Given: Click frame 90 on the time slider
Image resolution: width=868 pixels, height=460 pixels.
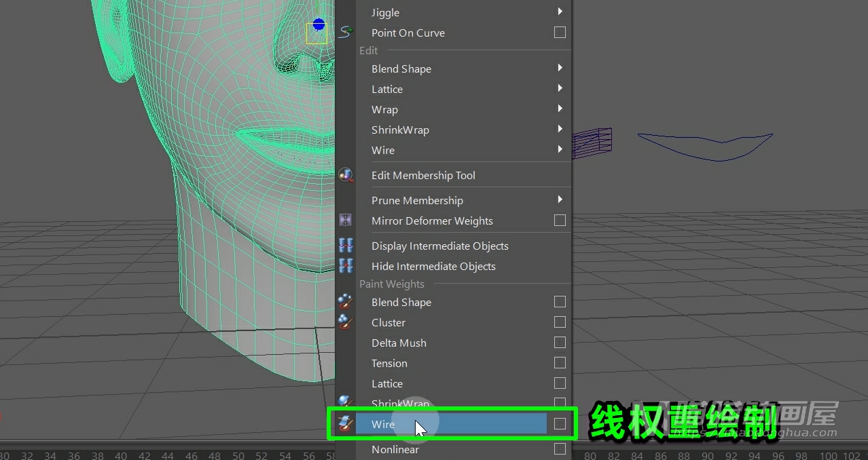Looking at the screenshot, I should (707, 456).
